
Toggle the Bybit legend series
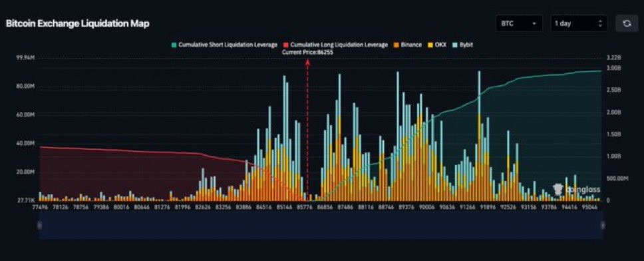click(x=463, y=45)
